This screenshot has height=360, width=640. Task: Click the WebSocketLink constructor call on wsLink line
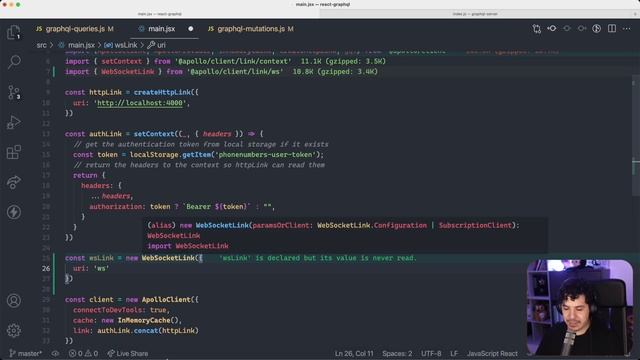168,258
